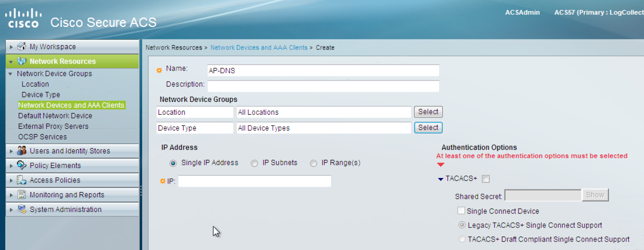
Task: Click the Monitoring and Reports icon
Action: (22, 194)
